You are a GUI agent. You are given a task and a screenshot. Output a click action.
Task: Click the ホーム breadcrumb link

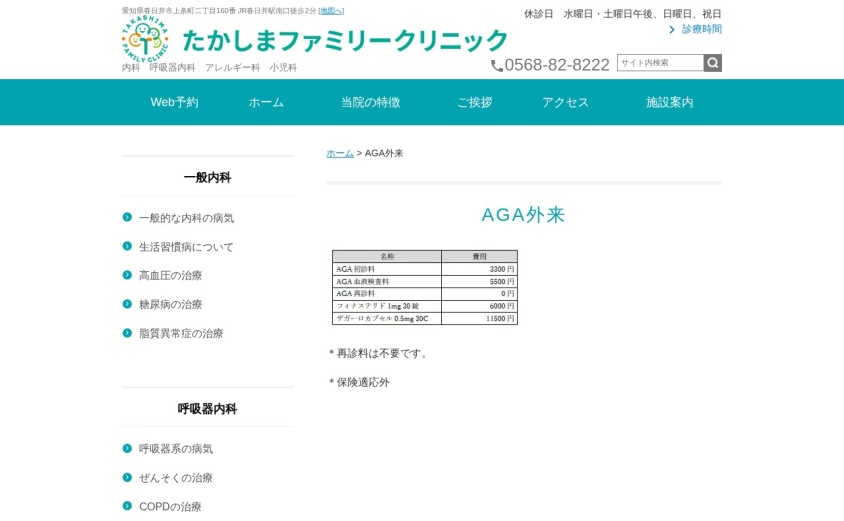(340, 153)
